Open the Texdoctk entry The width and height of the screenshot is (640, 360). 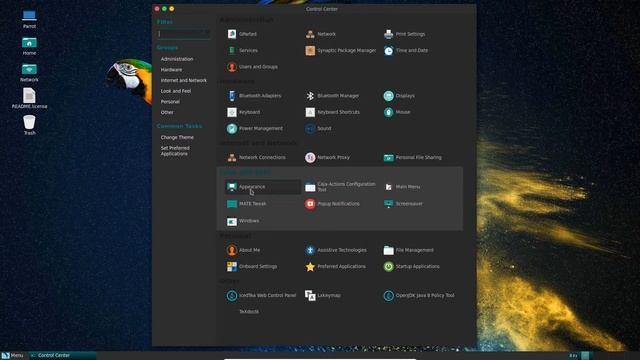249,311
